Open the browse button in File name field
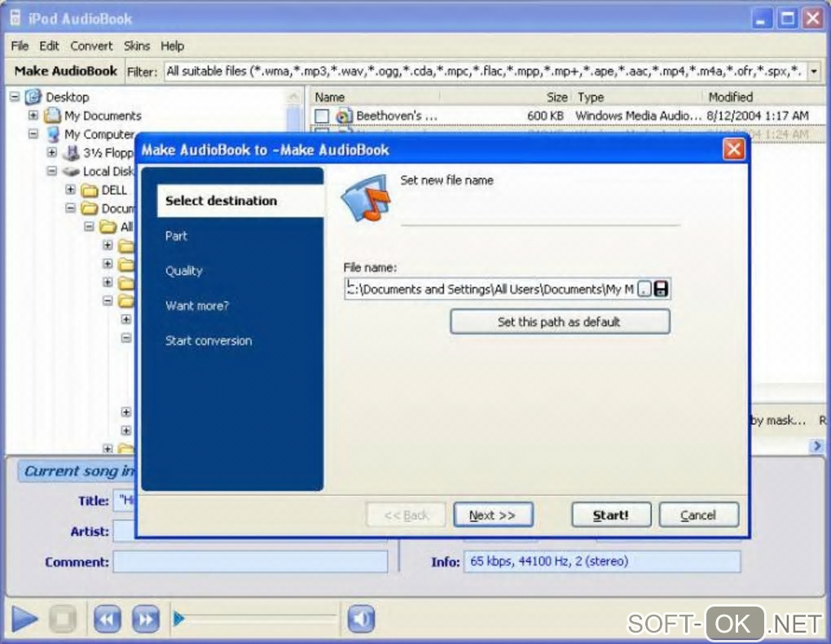The width and height of the screenshot is (831, 644). pos(644,289)
